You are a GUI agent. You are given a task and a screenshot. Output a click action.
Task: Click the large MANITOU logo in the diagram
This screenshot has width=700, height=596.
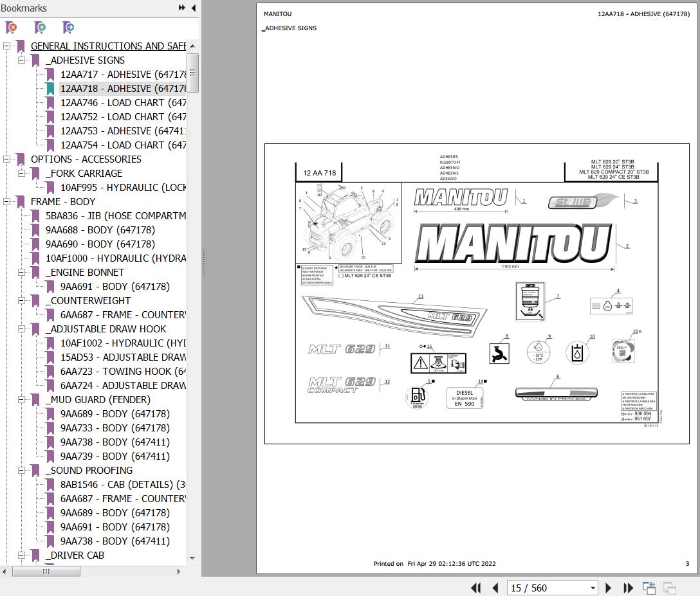513,244
